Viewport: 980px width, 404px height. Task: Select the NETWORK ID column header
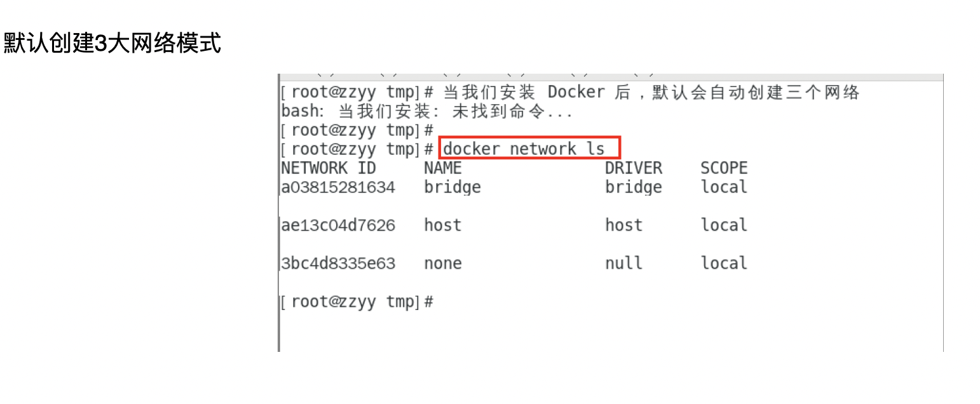pos(328,168)
